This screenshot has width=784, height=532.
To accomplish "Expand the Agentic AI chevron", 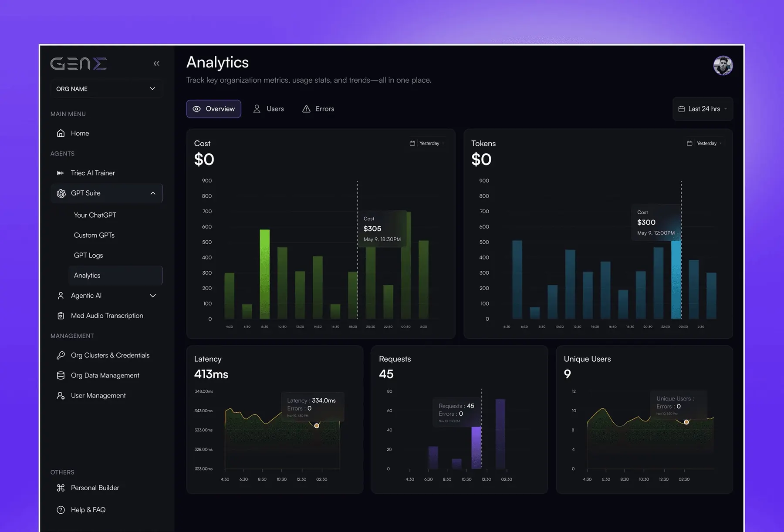I will pyautogui.click(x=153, y=296).
